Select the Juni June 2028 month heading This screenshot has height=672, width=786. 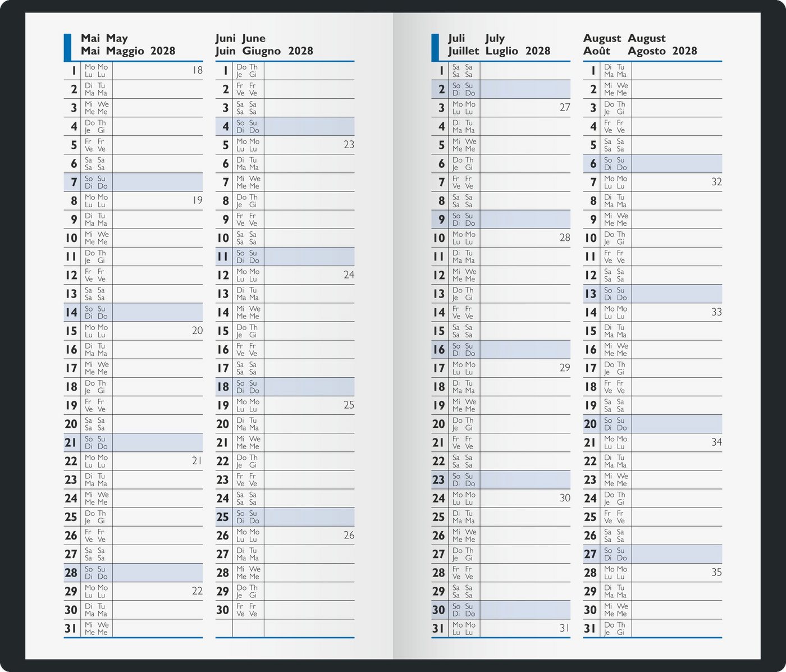pos(264,45)
